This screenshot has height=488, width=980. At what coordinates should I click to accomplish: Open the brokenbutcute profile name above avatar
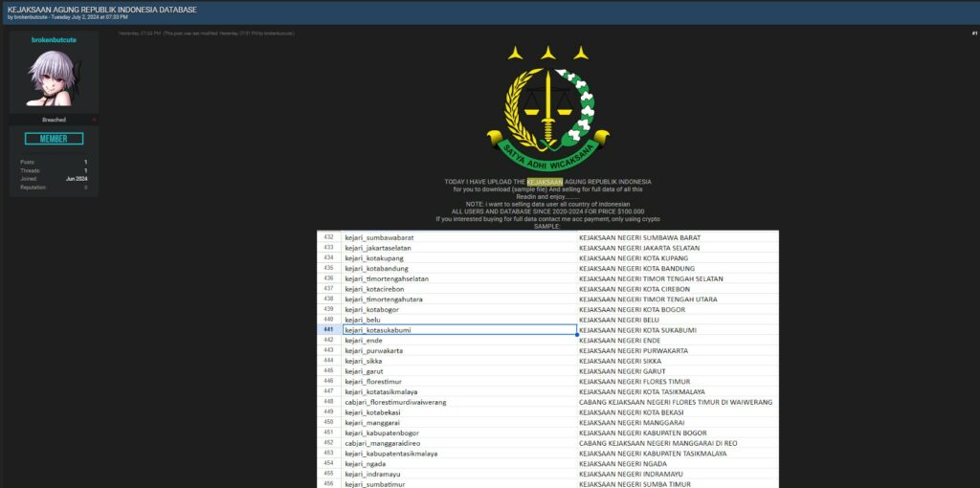click(x=54, y=40)
